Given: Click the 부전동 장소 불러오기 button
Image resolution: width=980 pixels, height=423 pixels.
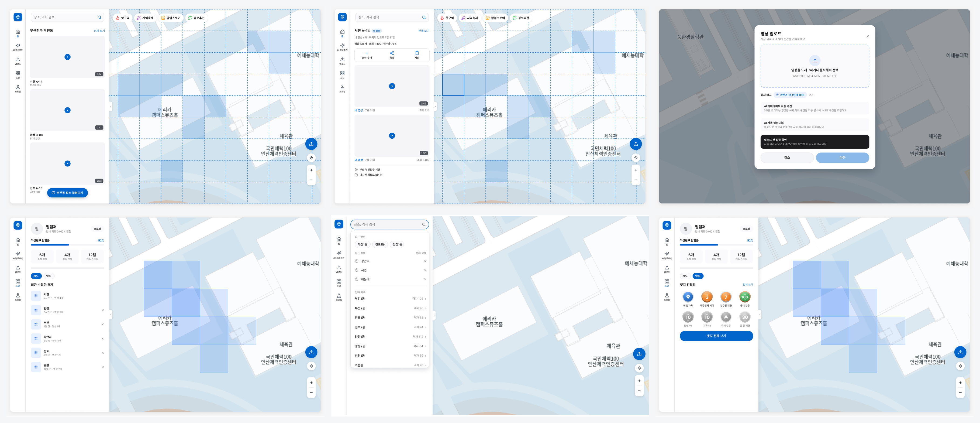Looking at the screenshot, I should pos(67,193).
